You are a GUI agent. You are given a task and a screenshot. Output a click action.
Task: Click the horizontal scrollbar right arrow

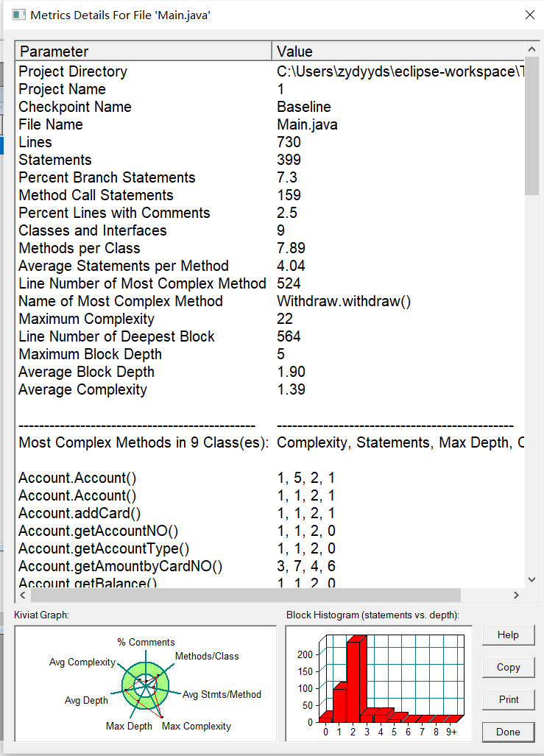pos(517,595)
